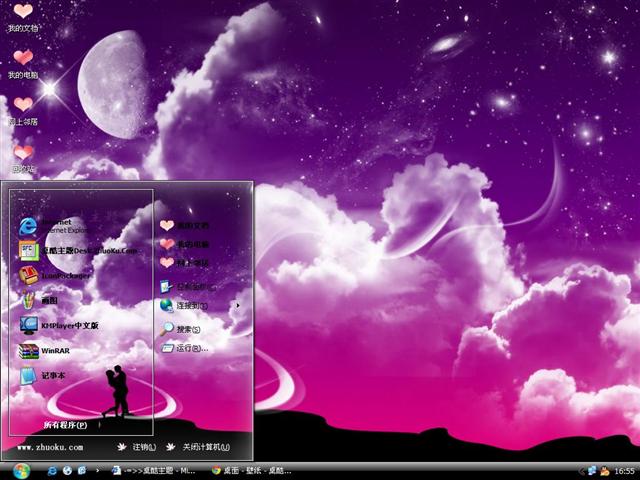Click the network monitor tray icon
This screenshot has height=480, width=640.
pyautogui.click(x=592, y=471)
